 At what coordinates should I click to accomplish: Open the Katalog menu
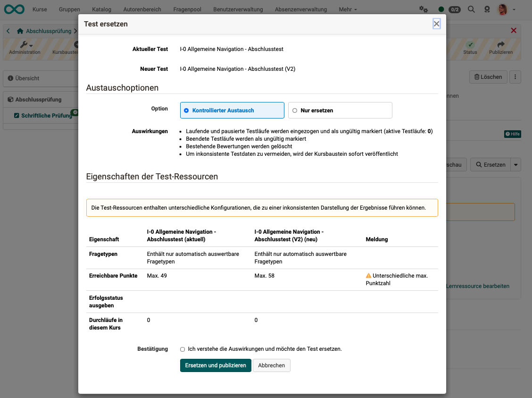[x=101, y=9]
